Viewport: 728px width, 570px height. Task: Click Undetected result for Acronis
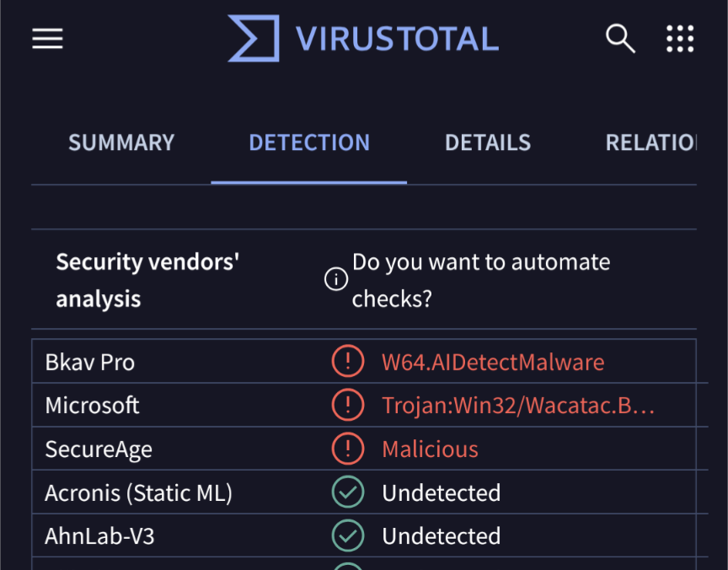tap(442, 492)
